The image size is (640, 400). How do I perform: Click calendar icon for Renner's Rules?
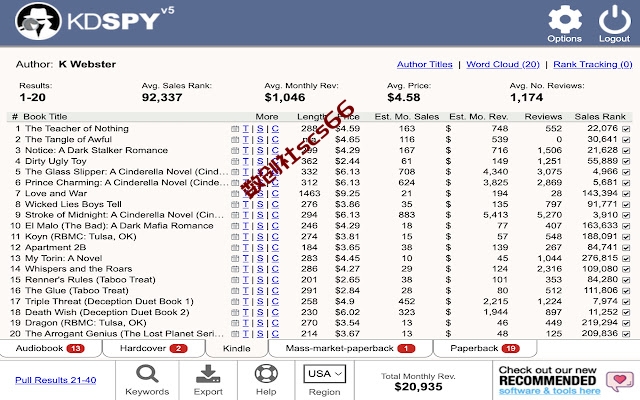point(235,280)
